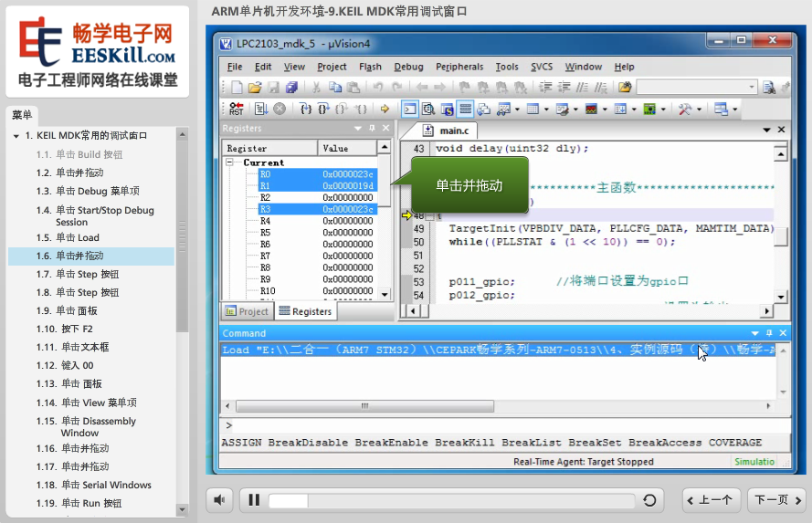Click the 菜单 tab in sidebar
Viewport: 812px width, 523px height.
[x=22, y=115]
